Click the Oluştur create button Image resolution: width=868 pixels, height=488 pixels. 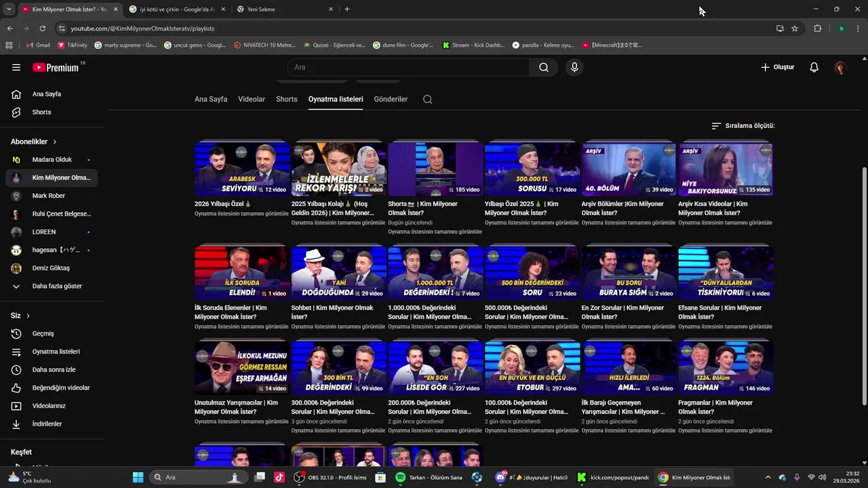click(778, 67)
